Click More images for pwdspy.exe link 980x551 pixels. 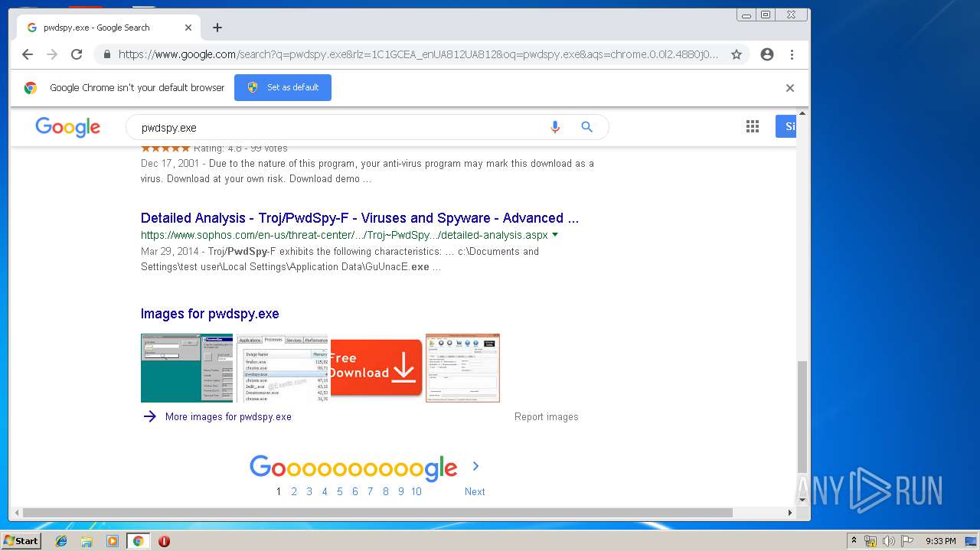pos(228,417)
